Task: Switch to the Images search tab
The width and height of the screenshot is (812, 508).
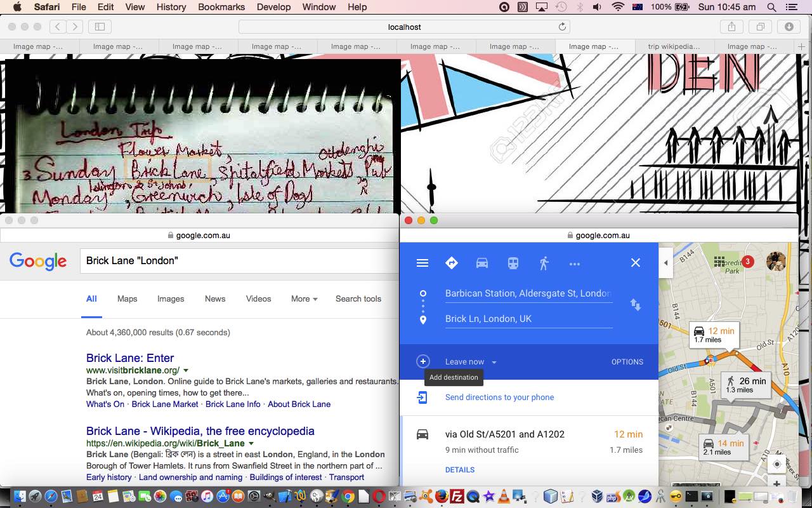Action: coord(171,299)
